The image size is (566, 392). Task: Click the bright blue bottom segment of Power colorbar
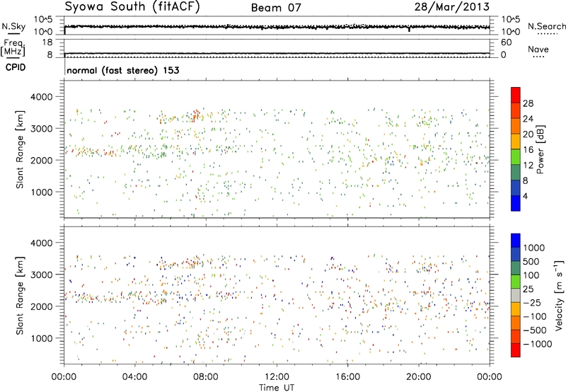tap(516, 203)
